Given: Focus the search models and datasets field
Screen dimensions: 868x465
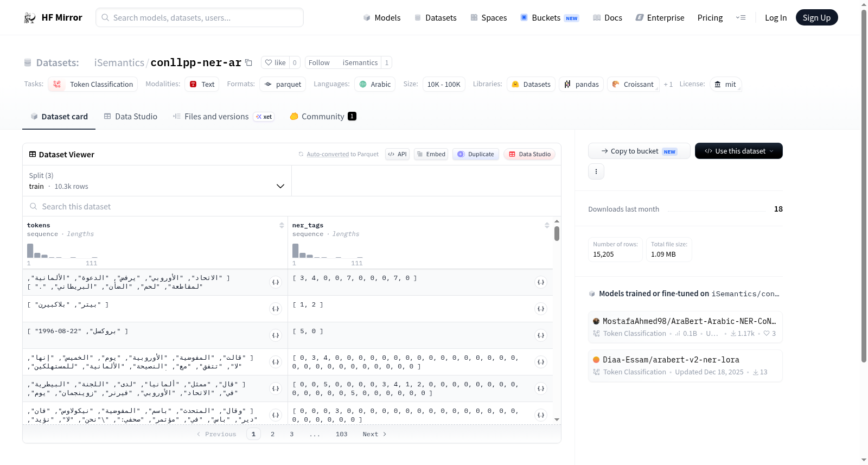Looking at the screenshot, I should point(200,17).
